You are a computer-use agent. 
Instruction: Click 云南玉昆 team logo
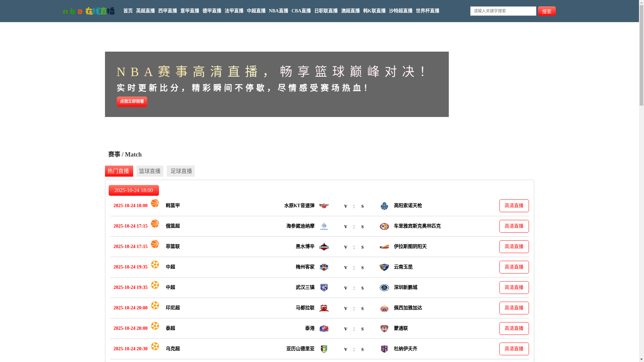pyautogui.click(x=384, y=267)
